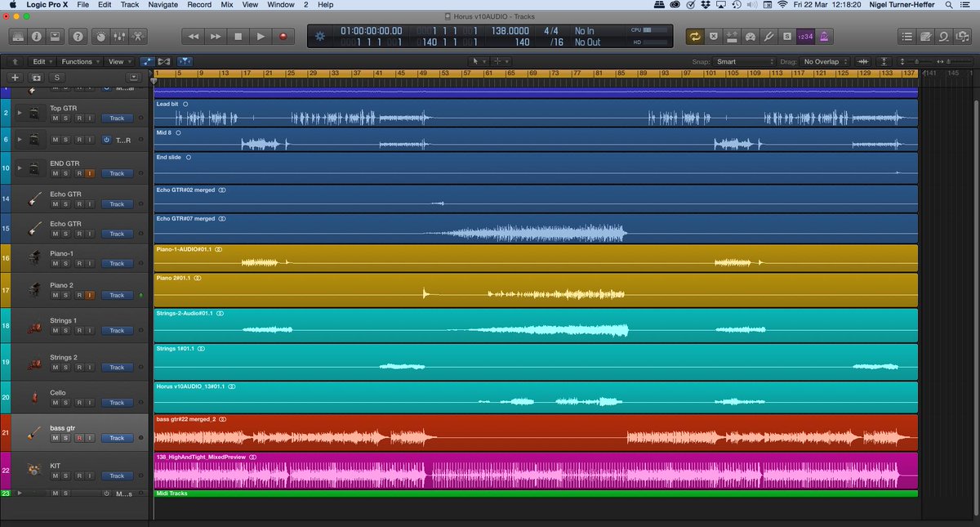Open the Edit dropdown in Tracks area
Screen dimensions: 980x527
[42, 61]
